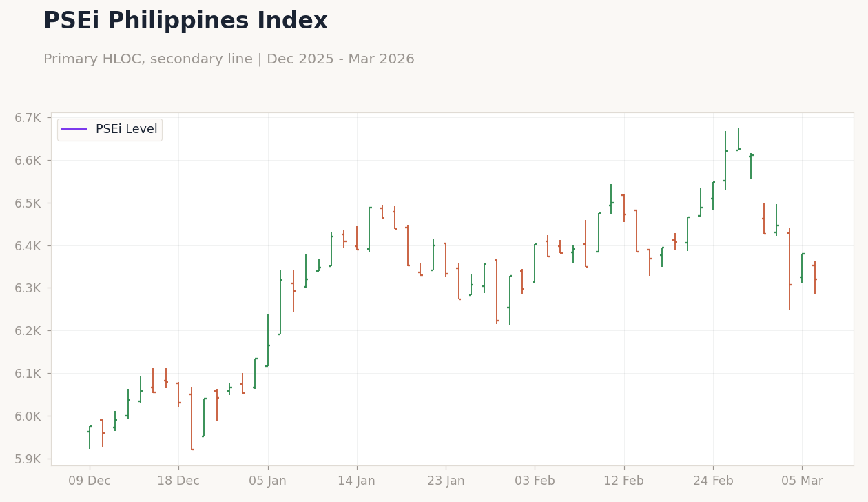
Task: Select the red HLOC bar above 14 Jan
Action: (x=357, y=238)
